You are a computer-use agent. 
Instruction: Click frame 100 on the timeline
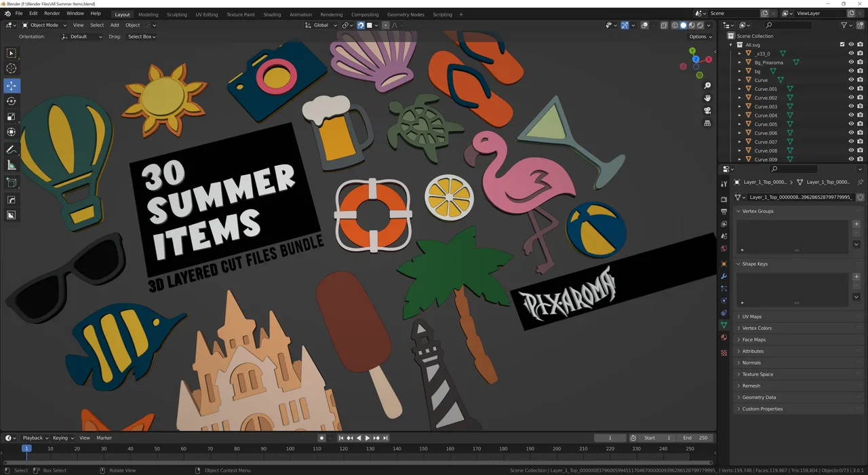pyautogui.click(x=290, y=449)
